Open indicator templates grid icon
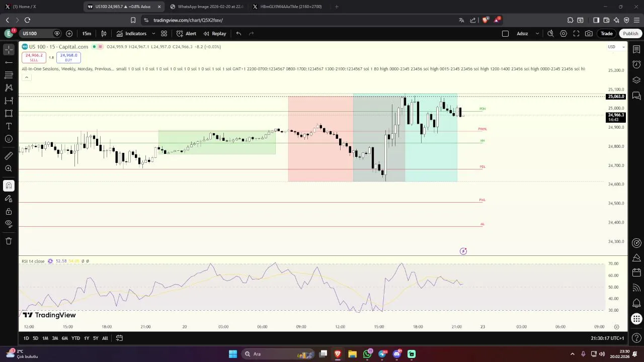This screenshot has height=362, width=644. 164,34
